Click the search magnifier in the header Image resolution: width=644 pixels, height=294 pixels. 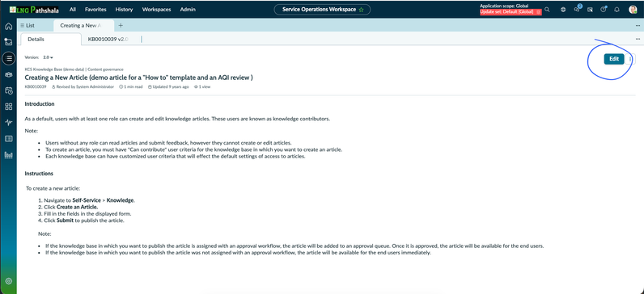[x=547, y=10]
